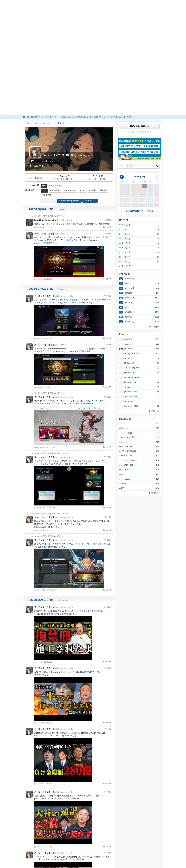Screen dimensions: 186x868
Task: Open the 負け金総額280億 video thumbnail
Action: coord(63,760)
